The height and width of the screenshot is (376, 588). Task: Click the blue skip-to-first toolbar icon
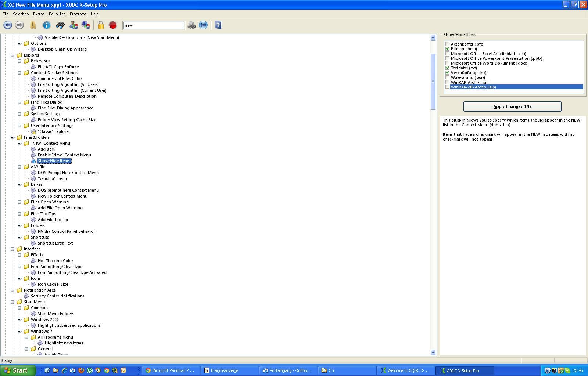(203, 25)
